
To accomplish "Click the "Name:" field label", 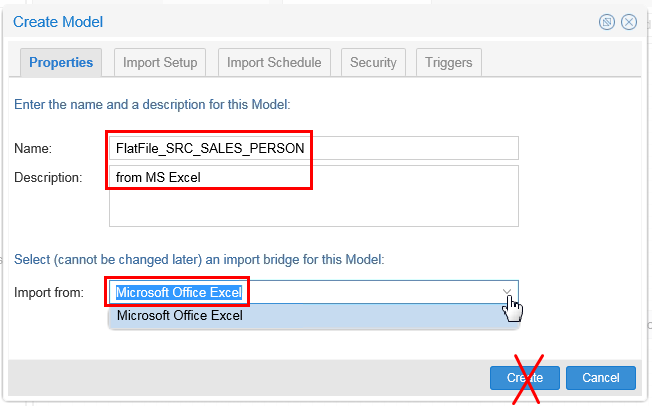I will (x=33, y=148).
